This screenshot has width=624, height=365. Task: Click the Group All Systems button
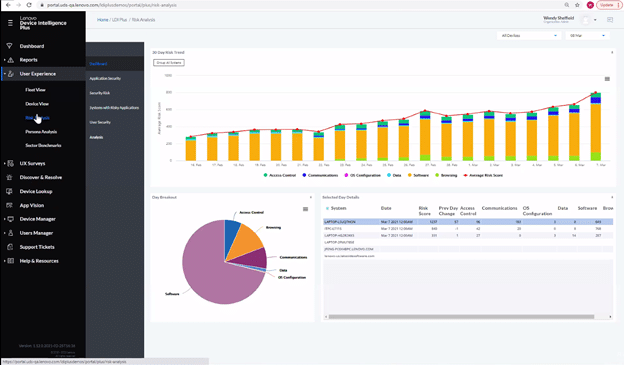169,62
